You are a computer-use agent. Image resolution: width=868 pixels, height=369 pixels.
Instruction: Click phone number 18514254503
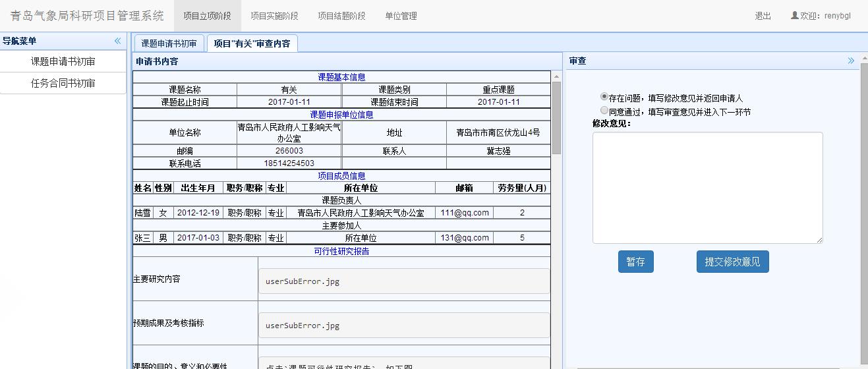click(x=289, y=163)
